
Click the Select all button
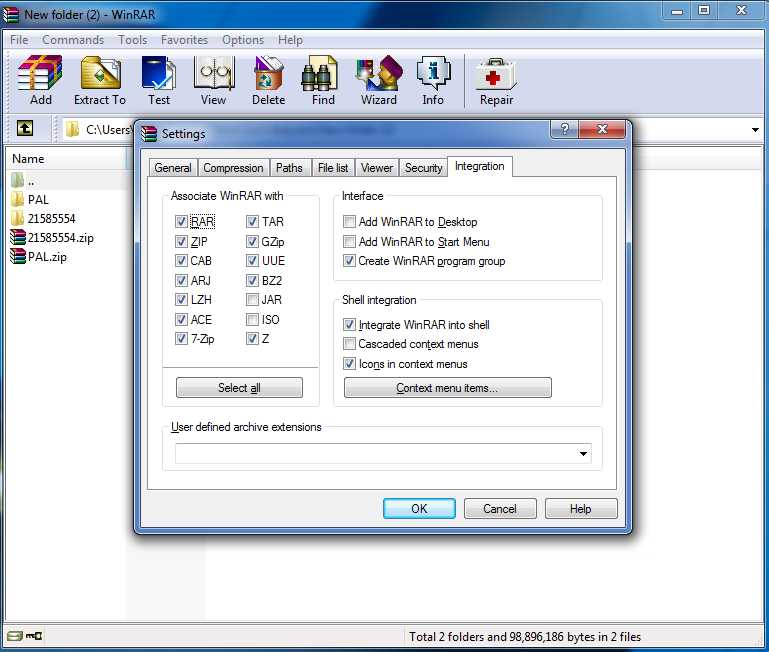pos(239,388)
